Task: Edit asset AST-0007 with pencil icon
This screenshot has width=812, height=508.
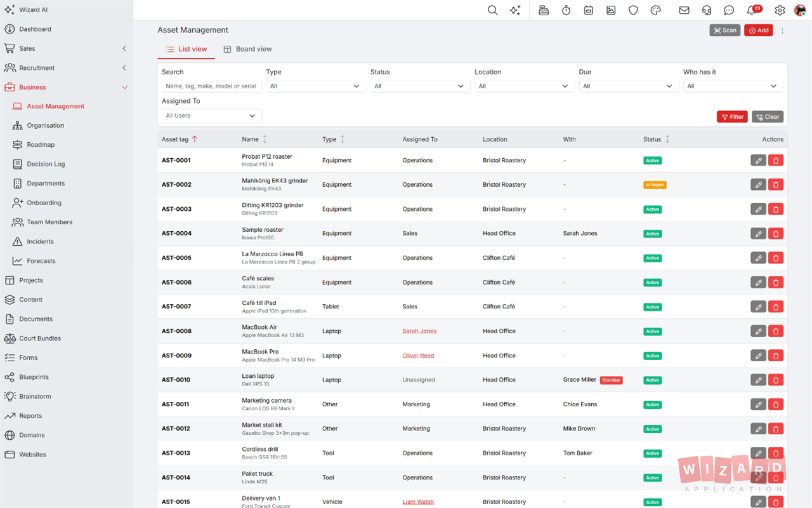Action: [x=758, y=307]
